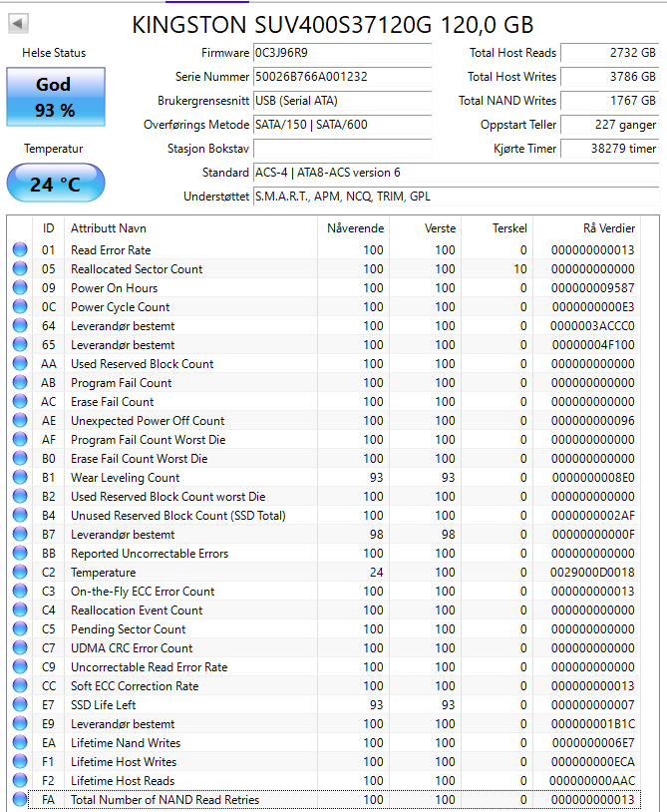Click the status orb for UDMA CRC Error Count
Screen dimensions: 667x812
pyautogui.click(x=20, y=647)
